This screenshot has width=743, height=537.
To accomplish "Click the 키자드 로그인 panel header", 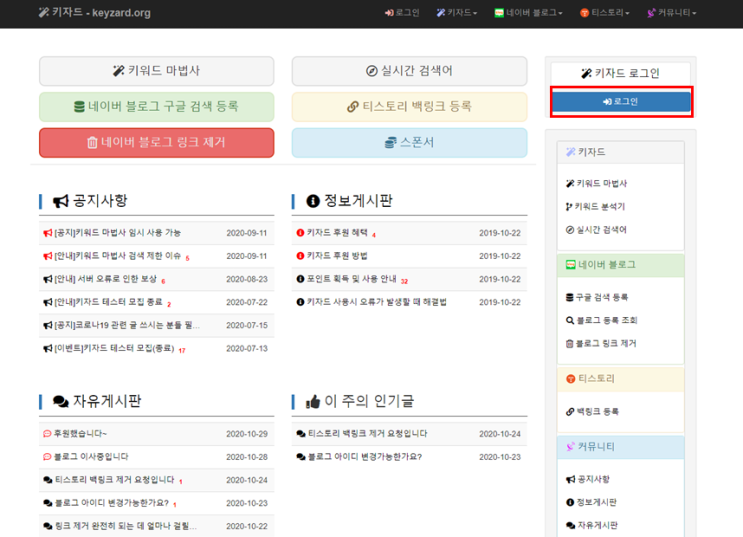I will (621, 73).
